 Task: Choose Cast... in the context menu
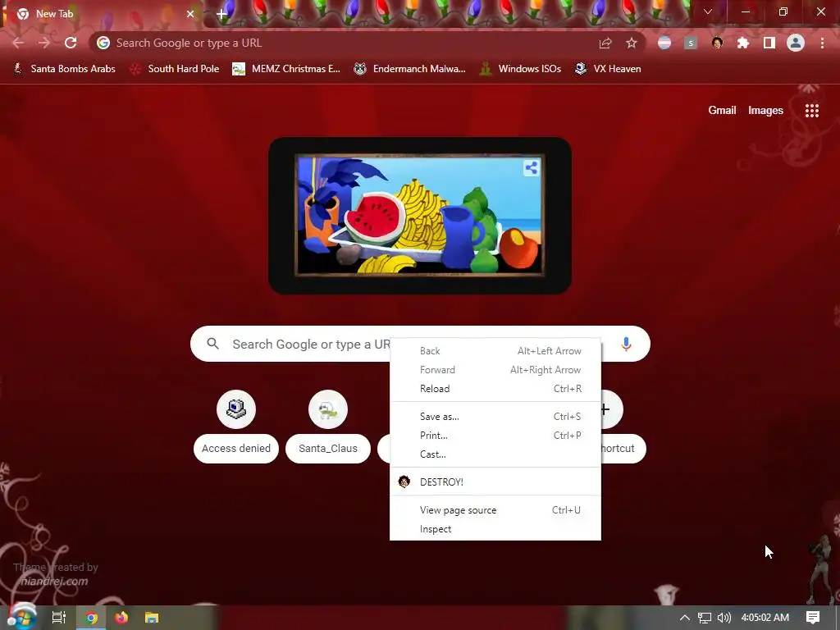coord(495,454)
